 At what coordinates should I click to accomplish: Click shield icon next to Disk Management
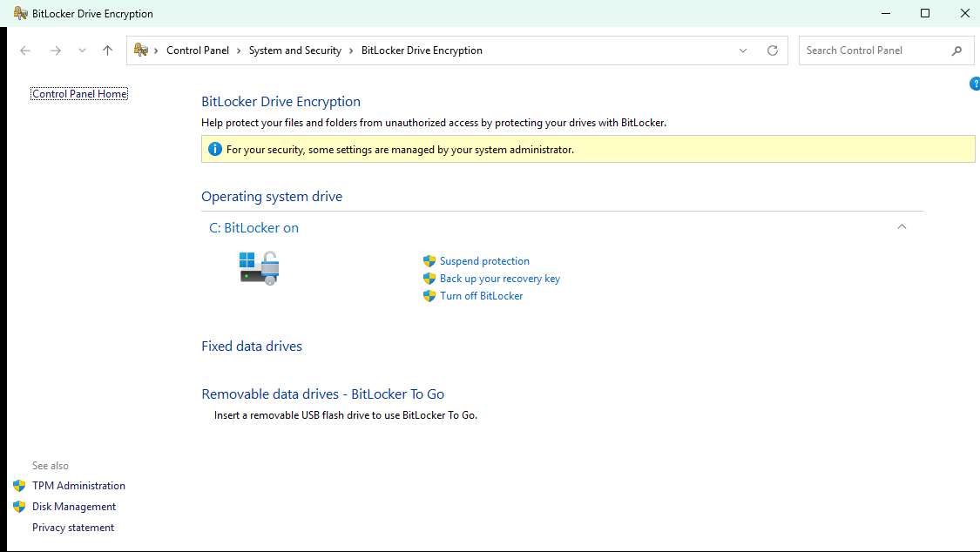tap(19, 507)
